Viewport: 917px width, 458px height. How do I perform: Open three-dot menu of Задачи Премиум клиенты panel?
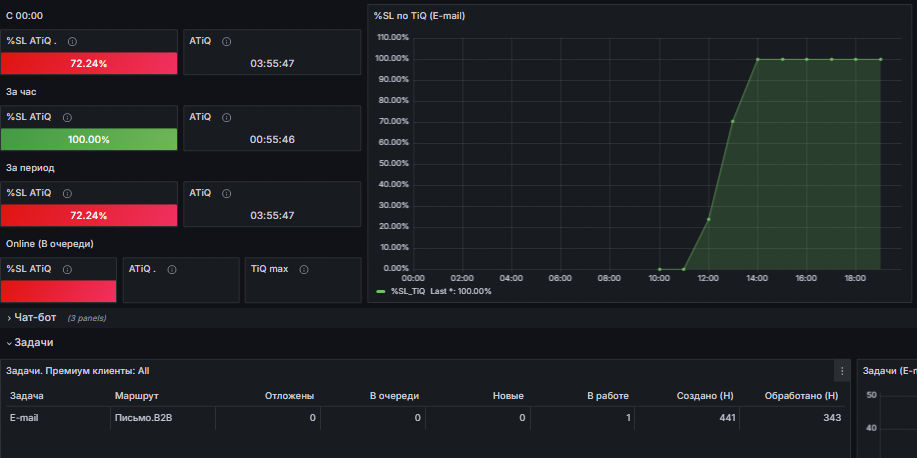[841, 371]
